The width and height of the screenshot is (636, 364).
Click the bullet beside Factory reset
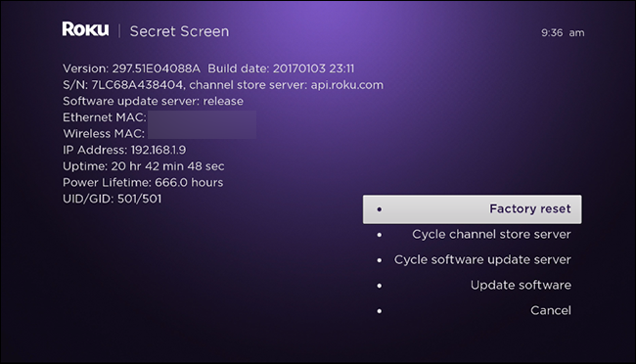click(x=380, y=209)
